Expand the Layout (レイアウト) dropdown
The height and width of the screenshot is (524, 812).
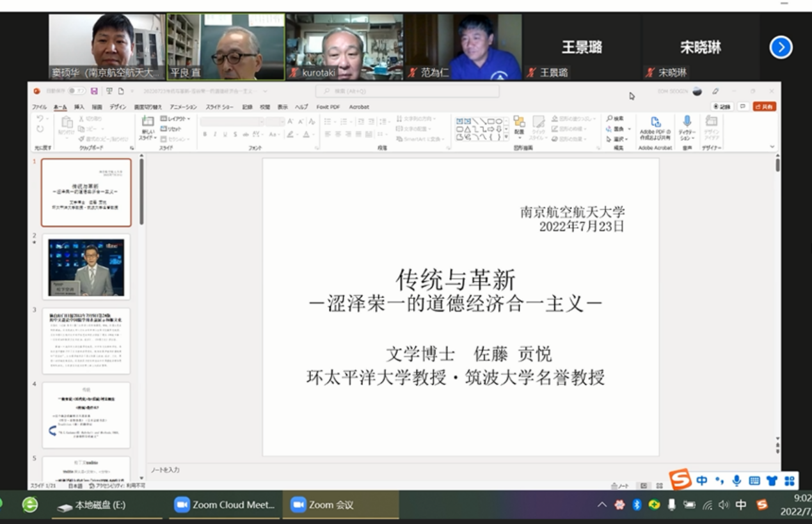(x=175, y=119)
